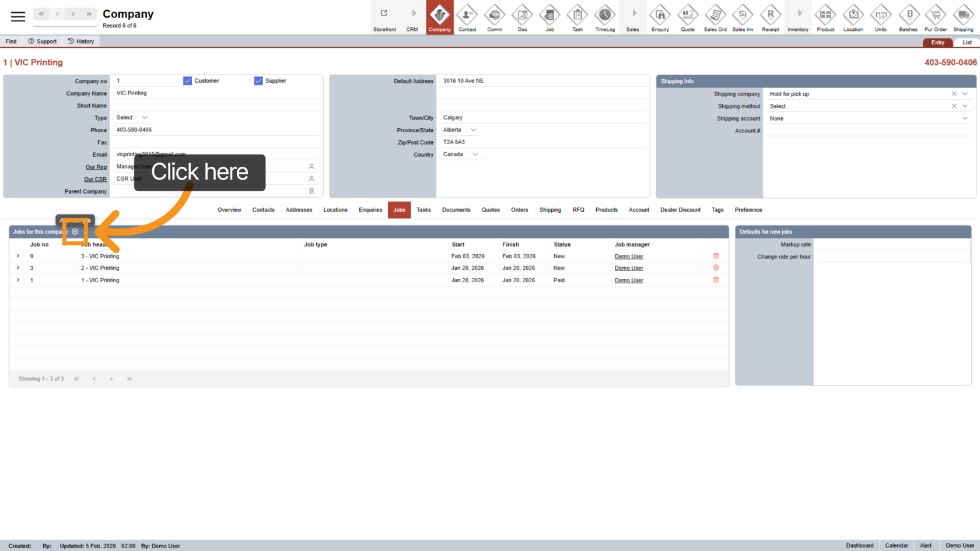Uncheck the Supplier checkbox

[258, 81]
